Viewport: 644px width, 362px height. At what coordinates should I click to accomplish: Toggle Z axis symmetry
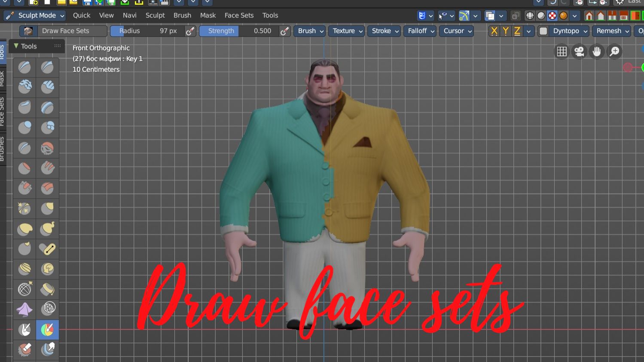[x=517, y=31]
